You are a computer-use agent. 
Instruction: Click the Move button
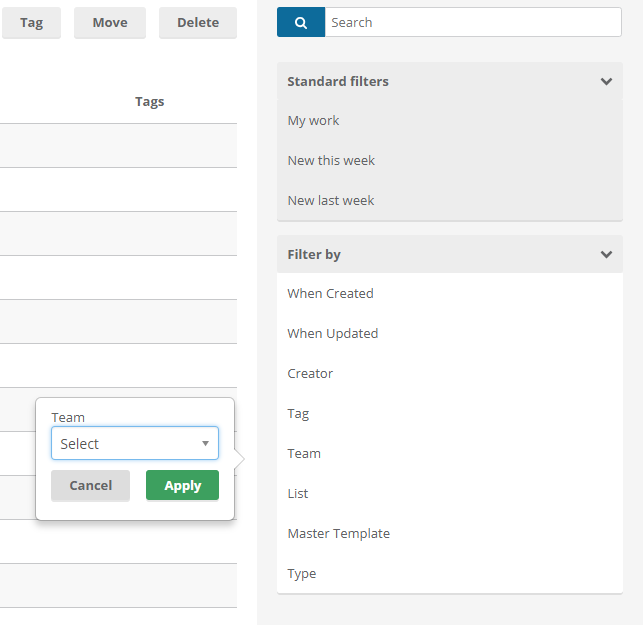[x=110, y=23]
